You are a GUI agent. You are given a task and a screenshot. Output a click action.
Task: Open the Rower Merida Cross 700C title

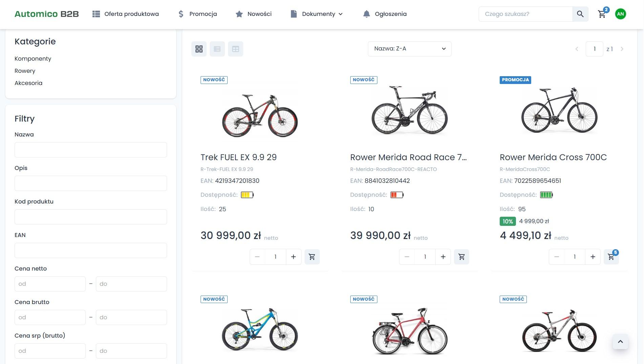553,157
